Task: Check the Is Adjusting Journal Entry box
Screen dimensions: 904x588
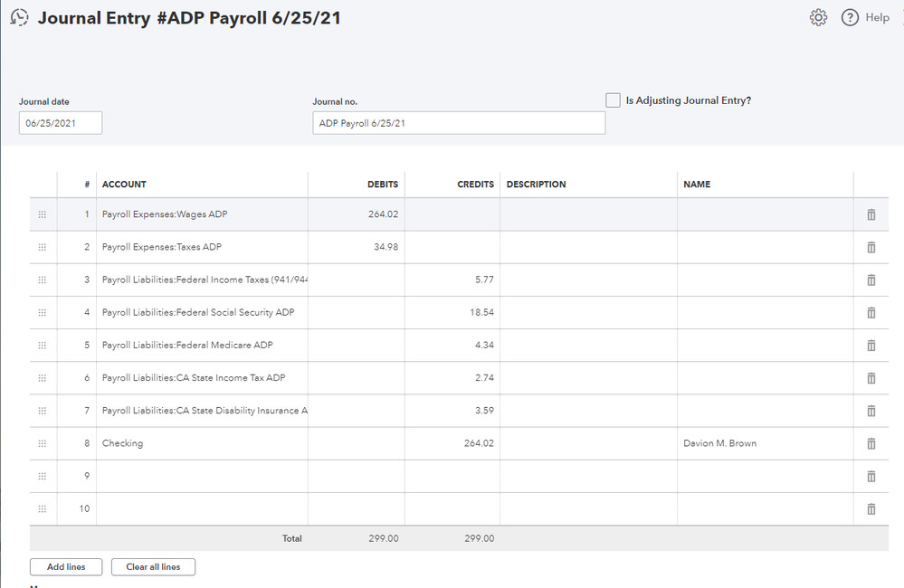Action: [614, 100]
